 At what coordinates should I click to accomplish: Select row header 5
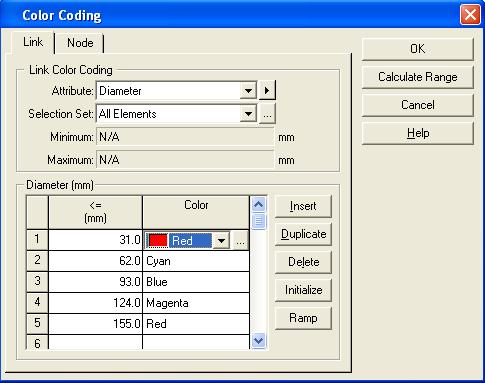[37, 324]
